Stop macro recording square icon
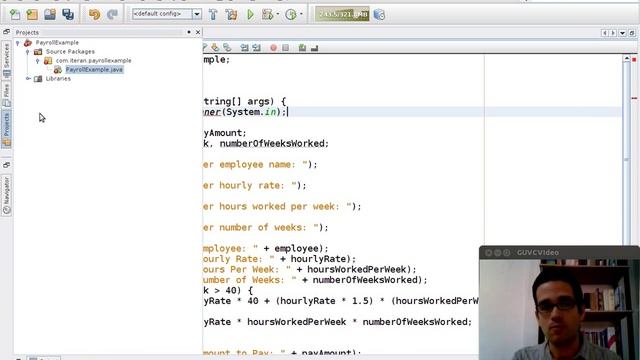 [x=285, y=48]
